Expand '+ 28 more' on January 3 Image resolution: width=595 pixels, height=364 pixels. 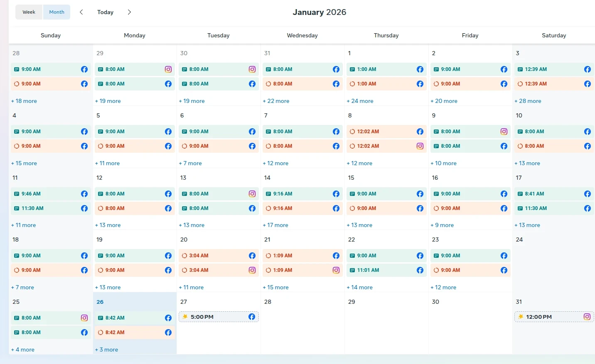(528, 101)
